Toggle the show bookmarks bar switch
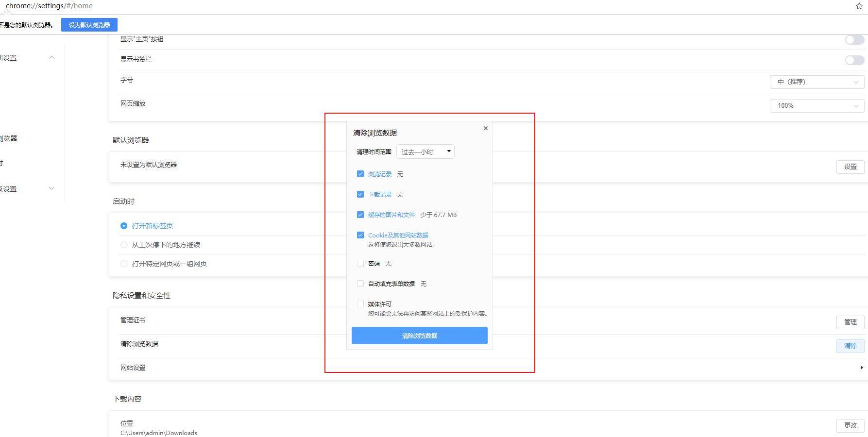 click(854, 60)
